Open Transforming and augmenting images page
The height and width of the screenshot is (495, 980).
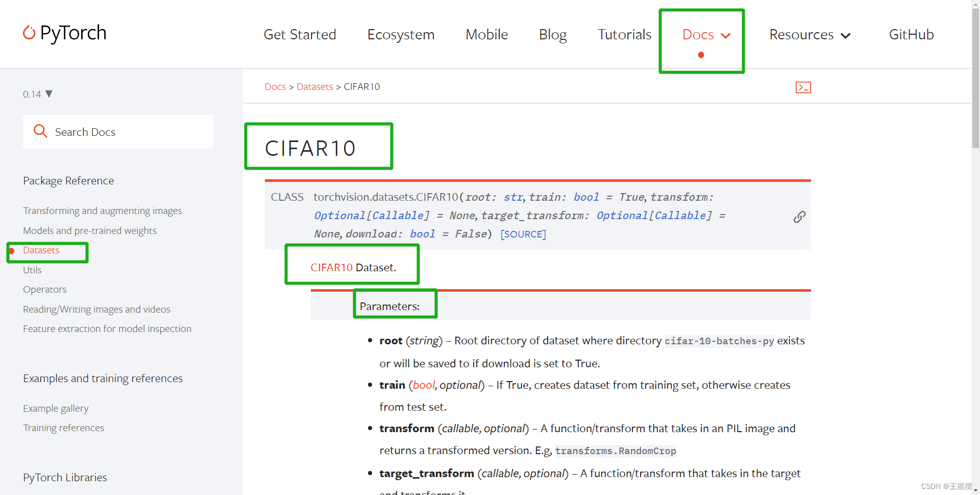coord(102,210)
